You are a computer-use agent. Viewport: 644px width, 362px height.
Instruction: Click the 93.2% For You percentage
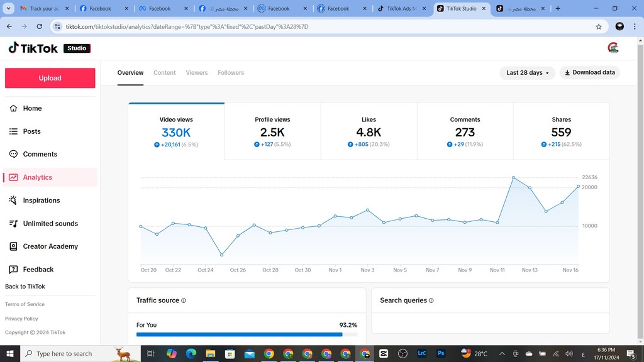(x=348, y=325)
